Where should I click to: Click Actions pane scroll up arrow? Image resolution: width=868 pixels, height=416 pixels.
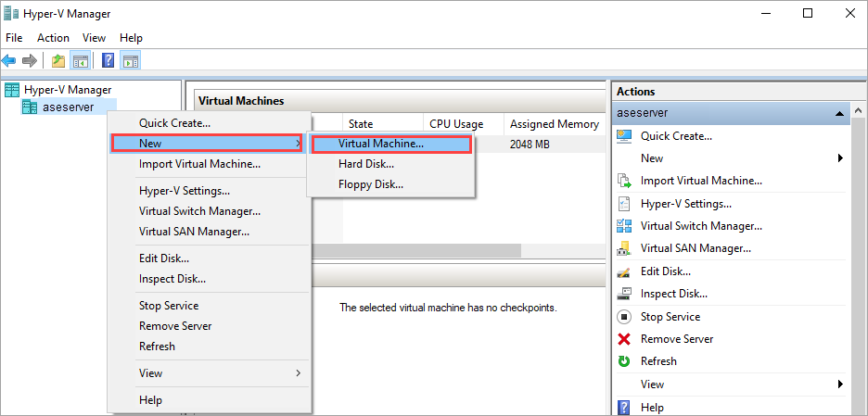pyautogui.click(x=860, y=111)
